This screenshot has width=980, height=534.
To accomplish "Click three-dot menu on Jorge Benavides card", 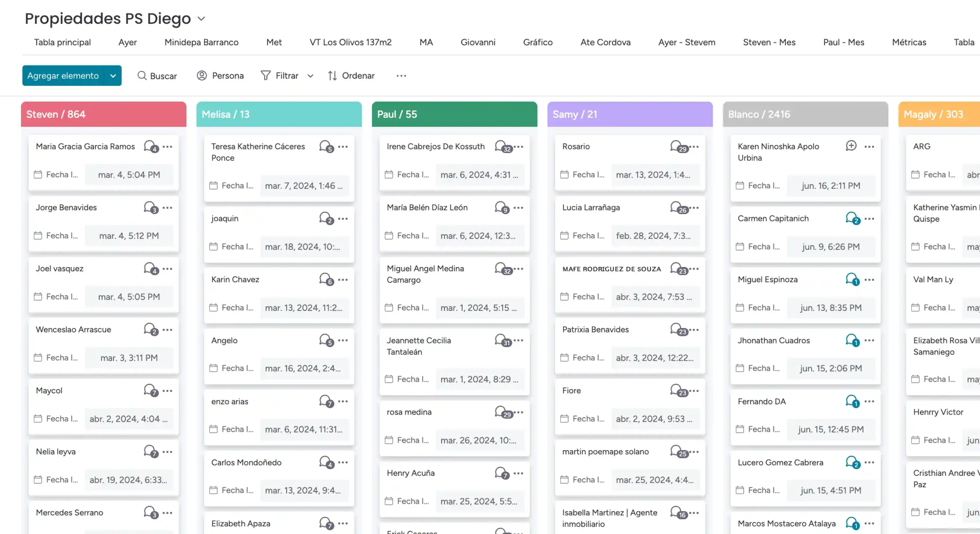I will (x=167, y=208).
